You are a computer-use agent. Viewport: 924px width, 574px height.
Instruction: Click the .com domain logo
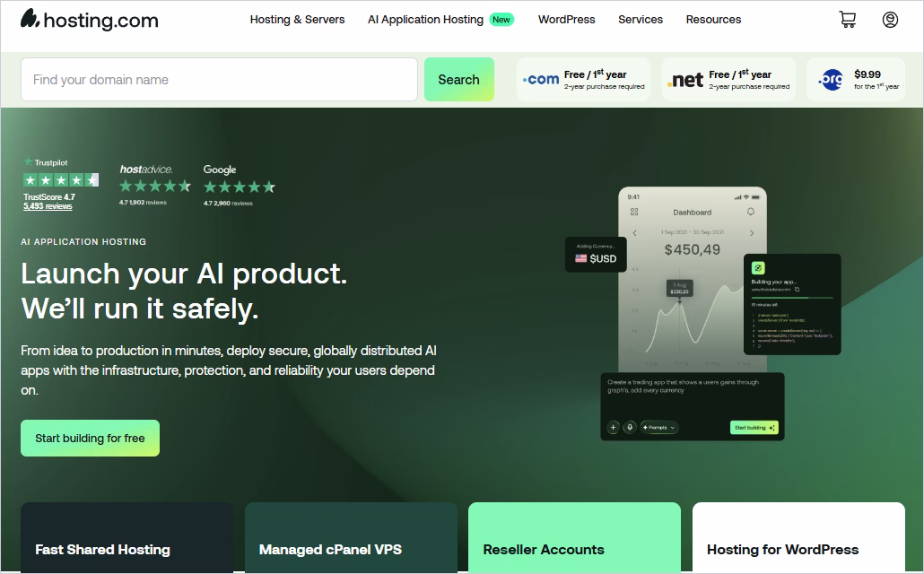click(x=540, y=79)
